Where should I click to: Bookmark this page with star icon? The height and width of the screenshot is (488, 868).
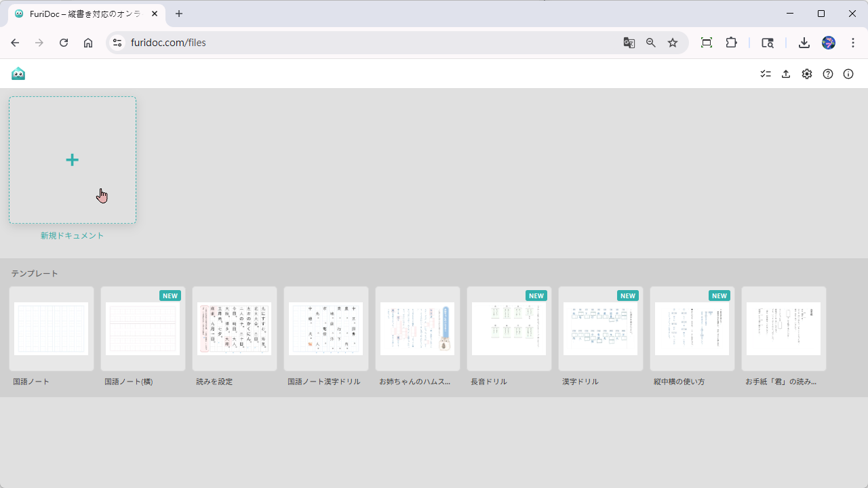tap(673, 43)
